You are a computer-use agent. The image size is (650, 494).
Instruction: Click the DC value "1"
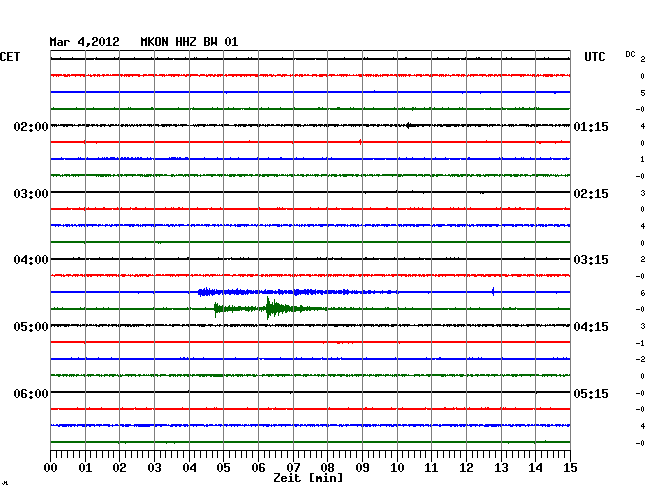643,159
